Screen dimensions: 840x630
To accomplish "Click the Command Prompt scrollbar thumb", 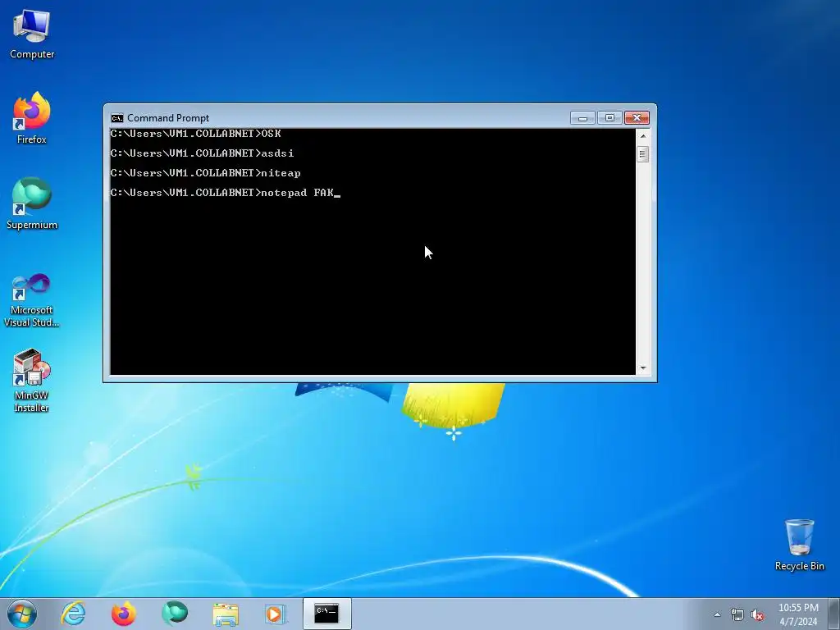I will [643, 154].
